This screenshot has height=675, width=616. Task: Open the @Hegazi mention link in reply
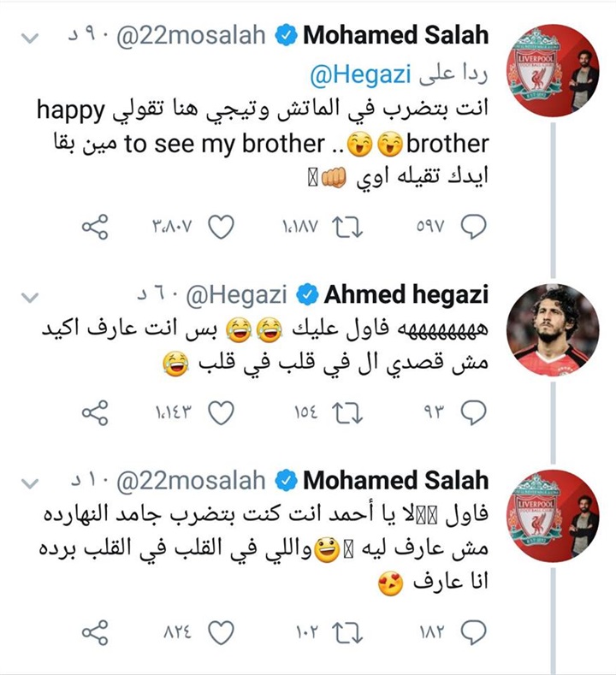click(361, 75)
